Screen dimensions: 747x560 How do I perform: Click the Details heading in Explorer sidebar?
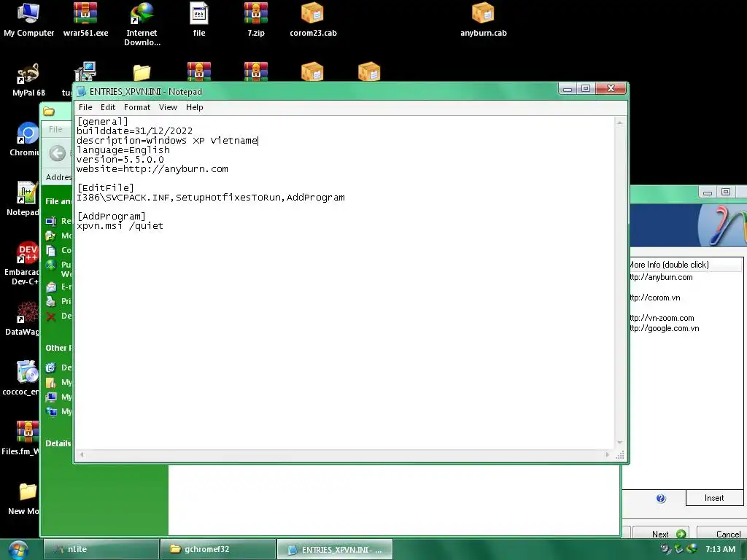[x=58, y=443]
